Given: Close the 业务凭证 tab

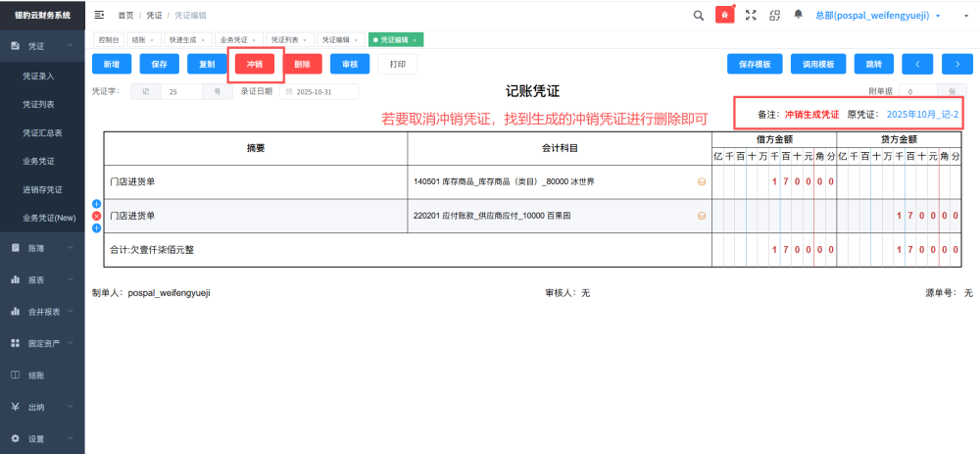Looking at the screenshot, I should [x=254, y=40].
